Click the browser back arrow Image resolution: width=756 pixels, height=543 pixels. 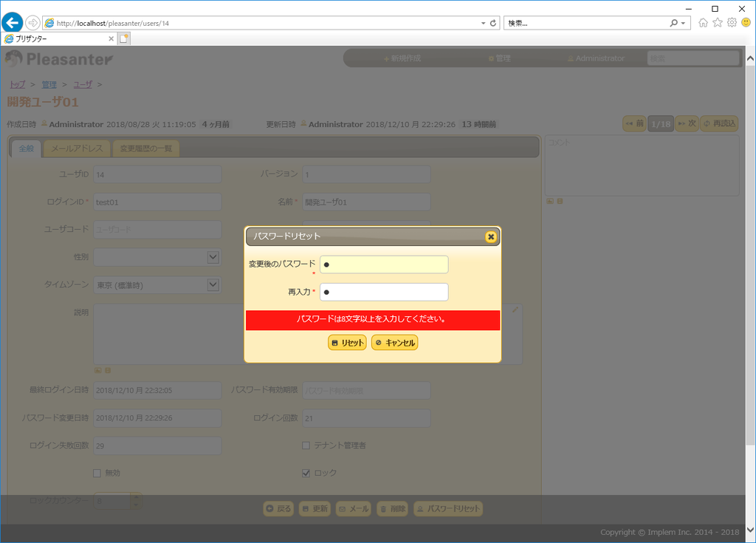coord(12,23)
